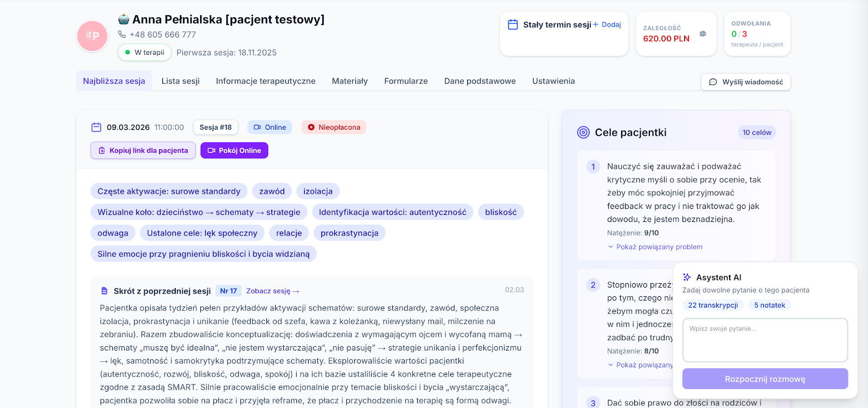868x408 pixels.
Task: Click the Online session type badge
Action: coord(270,127)
